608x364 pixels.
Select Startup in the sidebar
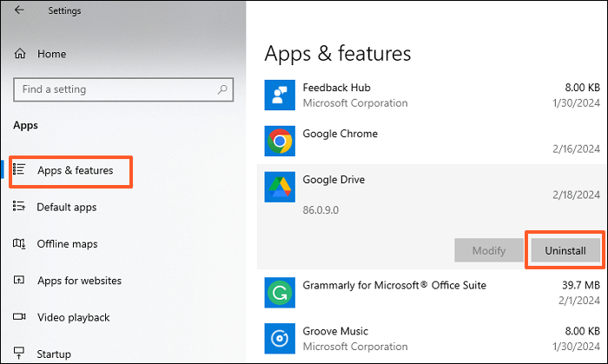[54, 354]
